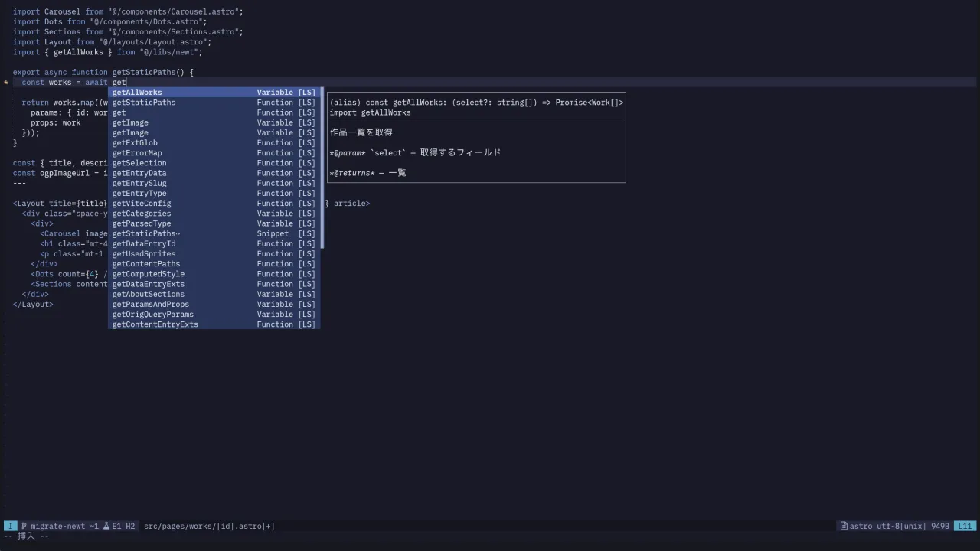Click the completion popup scrollbar
Screen dimensions: 980x551
[320, 168]
